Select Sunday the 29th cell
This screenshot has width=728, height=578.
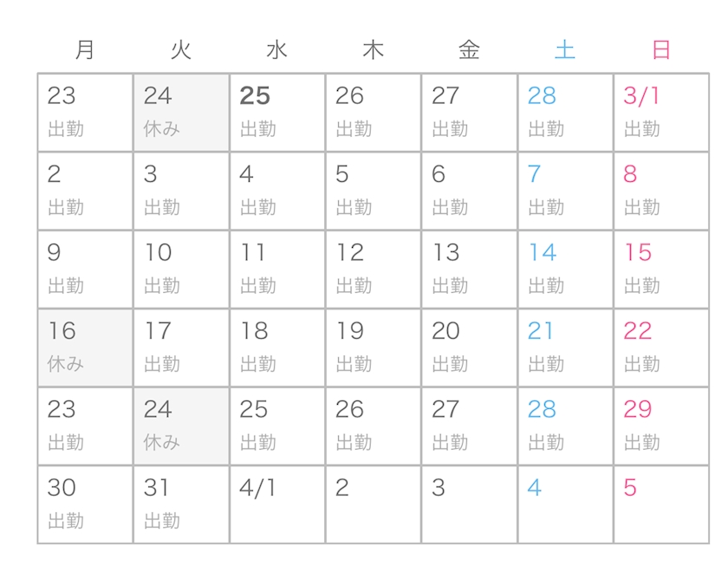pyautogui.click(x=661, y=426)
